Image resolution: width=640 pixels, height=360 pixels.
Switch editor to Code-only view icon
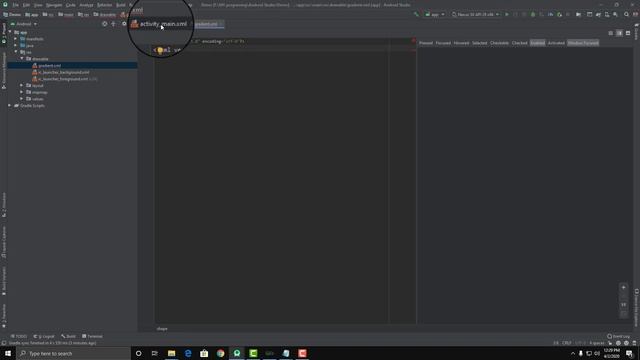(611, 33)
